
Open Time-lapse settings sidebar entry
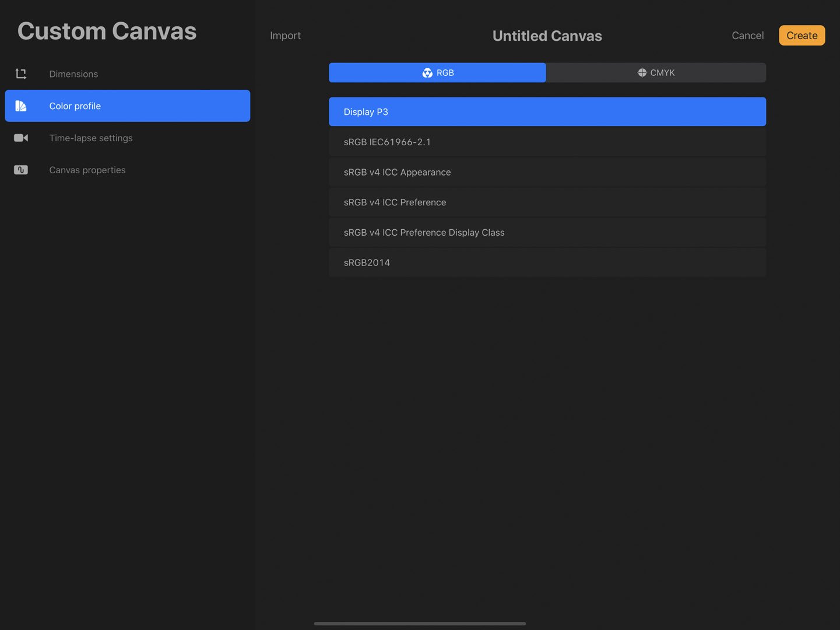click(90, 138)
